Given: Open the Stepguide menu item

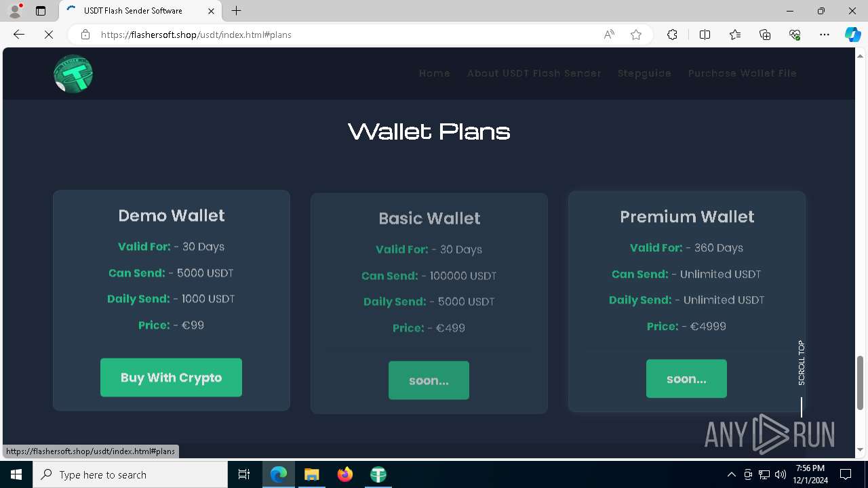Looking at the screenshot, I should tap(644, 73).
